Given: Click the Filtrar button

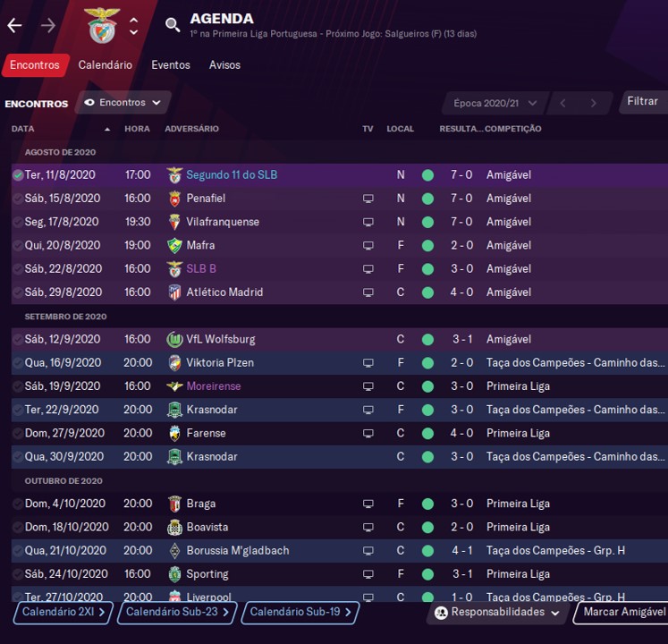Looking at the screenshot, I should [642, 102].
